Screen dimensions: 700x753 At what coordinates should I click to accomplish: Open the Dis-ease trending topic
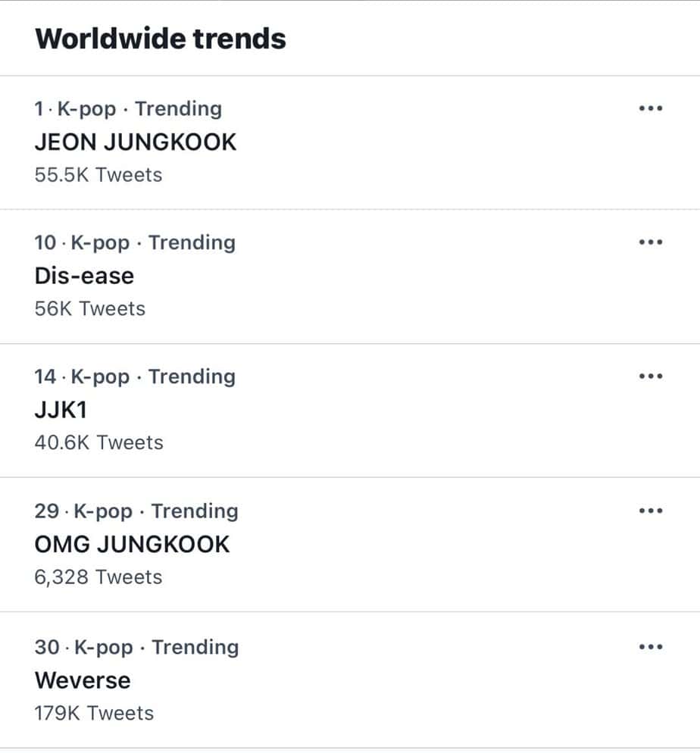(x=84, y=276)
